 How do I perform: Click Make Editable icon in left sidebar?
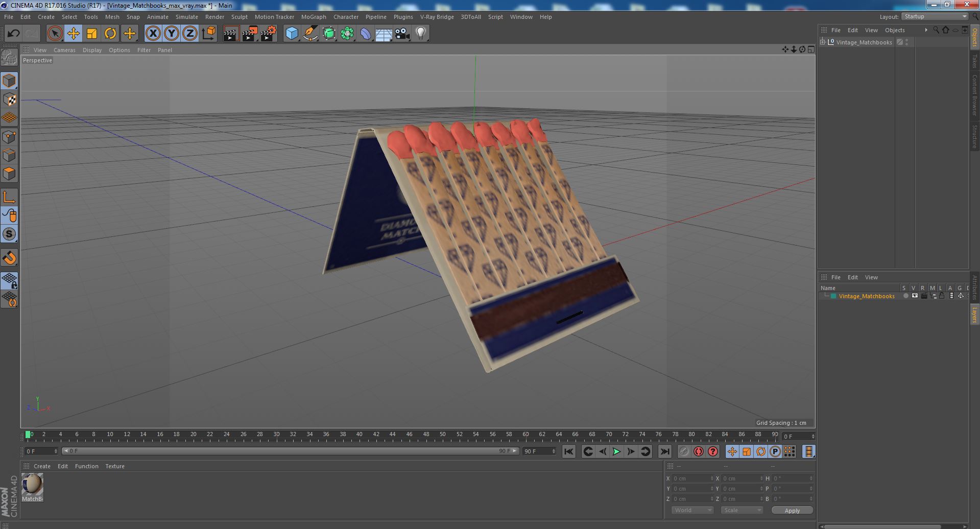click(9, 57)
